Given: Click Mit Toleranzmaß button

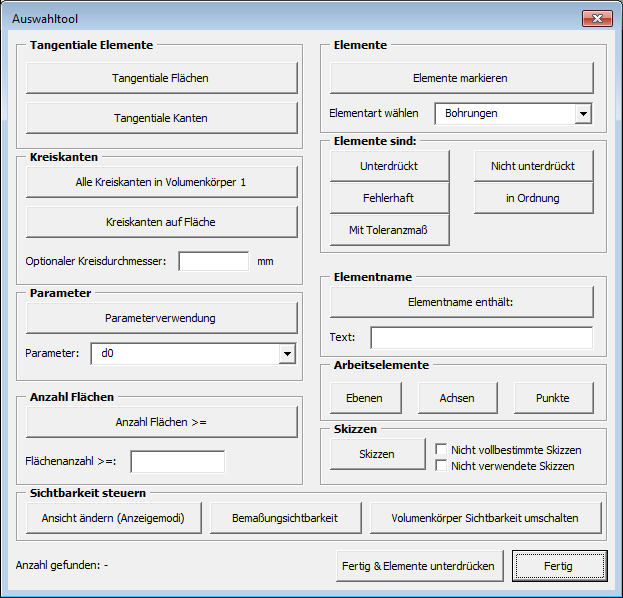Looking at the screenshot, I should (x=390, y=230).
